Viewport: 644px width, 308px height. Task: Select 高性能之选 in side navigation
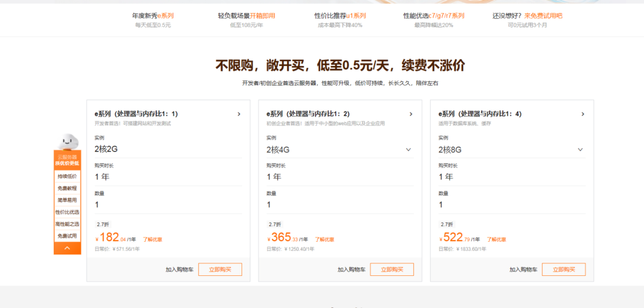pos(67,224)
